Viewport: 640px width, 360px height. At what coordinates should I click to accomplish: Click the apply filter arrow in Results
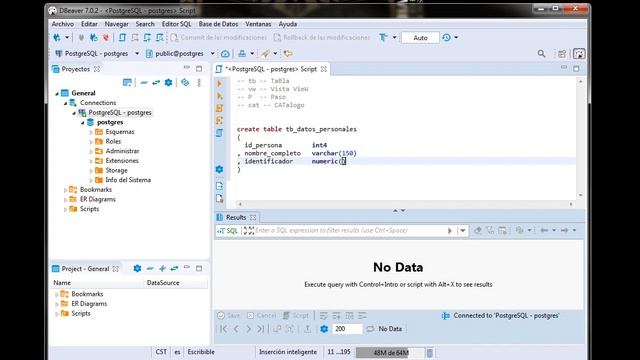pos(450,231)
